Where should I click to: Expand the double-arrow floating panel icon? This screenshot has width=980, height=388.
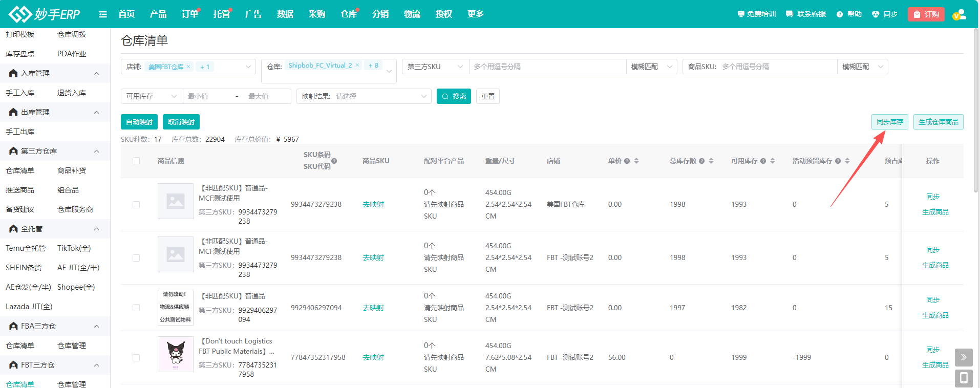[x=963, y=357]
